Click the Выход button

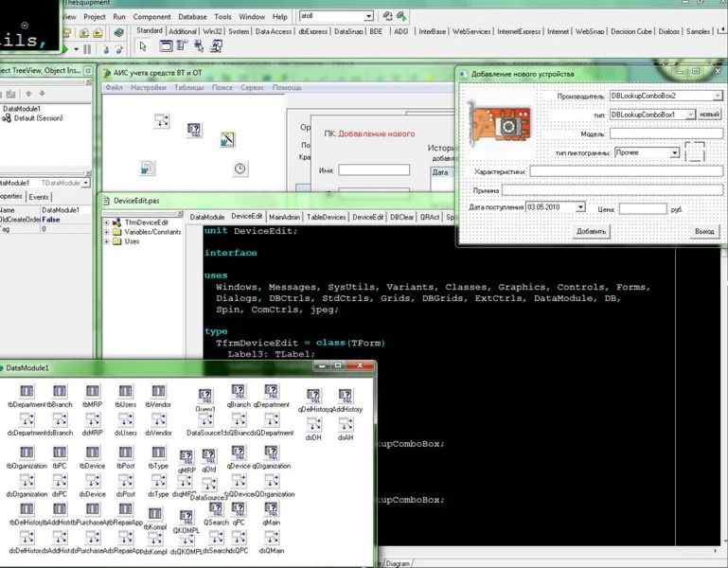pyautogui.click(x=703, y=231)
